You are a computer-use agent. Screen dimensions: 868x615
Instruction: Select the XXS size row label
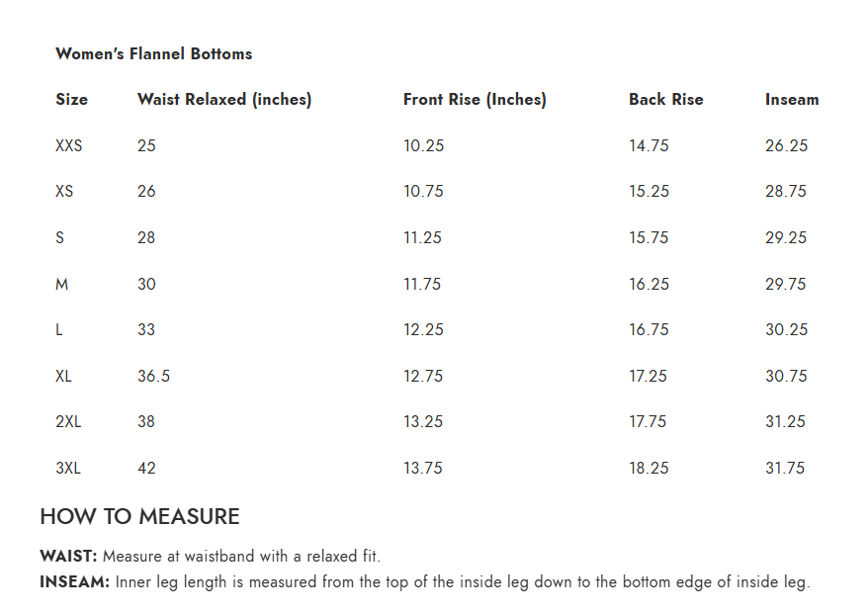pos(69,145)
